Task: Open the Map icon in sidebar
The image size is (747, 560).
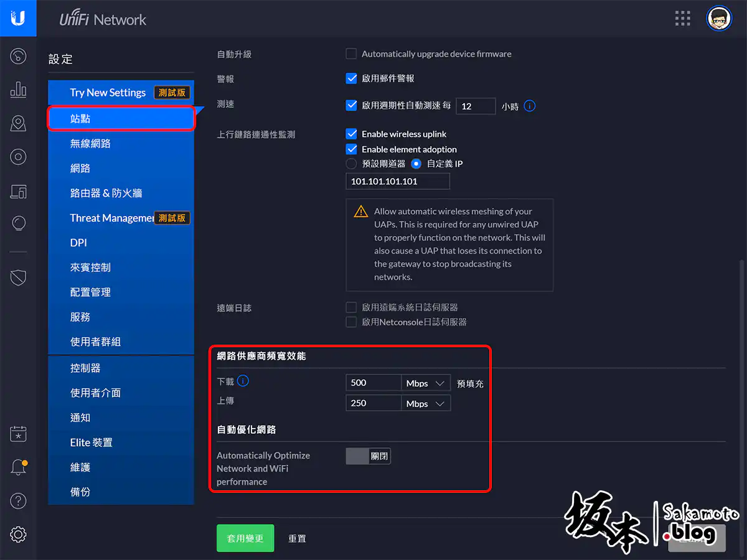Action: click(18, 123)
